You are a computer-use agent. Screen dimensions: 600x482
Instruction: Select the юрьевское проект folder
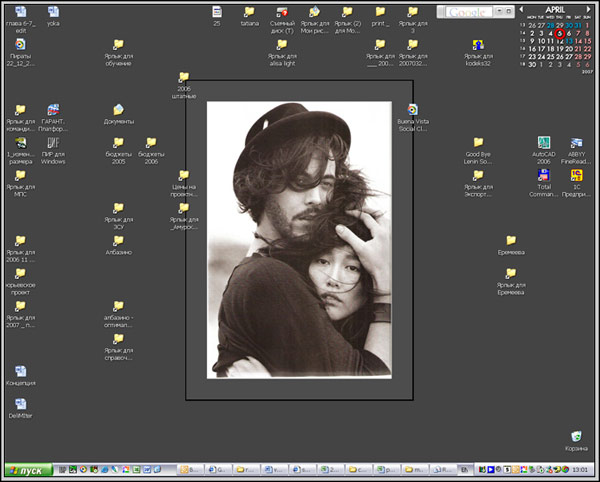21,274
